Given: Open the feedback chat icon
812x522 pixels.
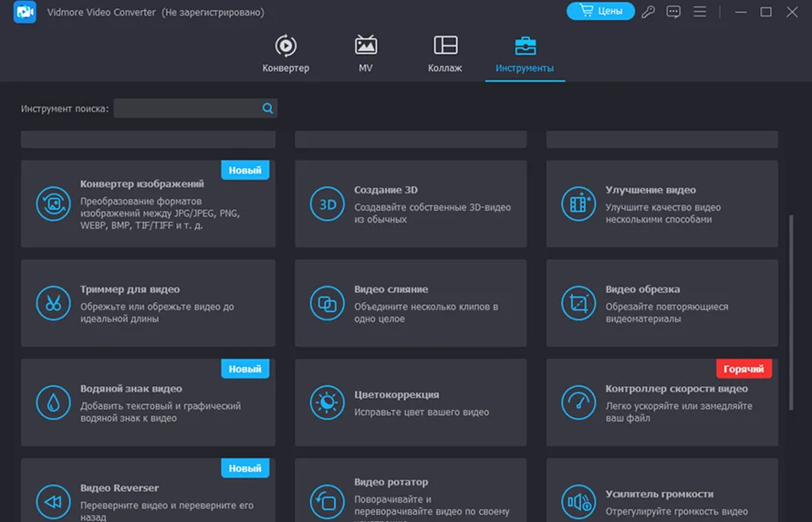Looking at the screenshot, I should [673, 11].
